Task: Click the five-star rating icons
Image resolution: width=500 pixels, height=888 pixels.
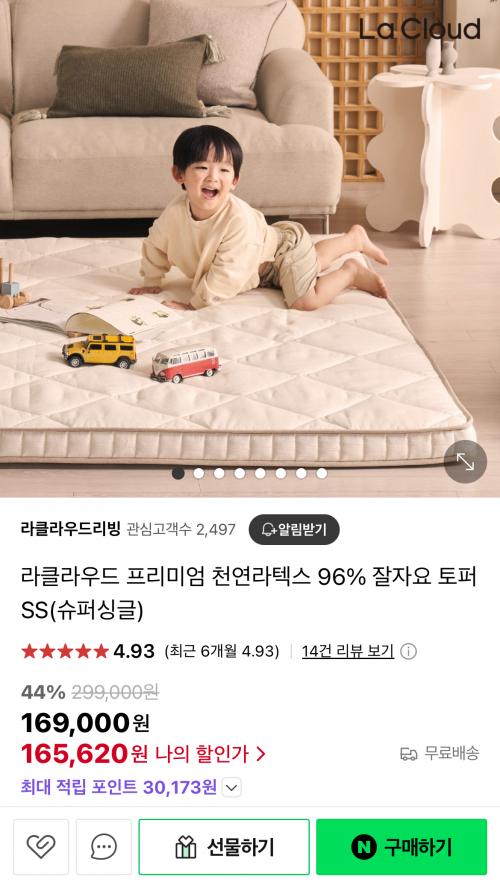Action: click(65, 651)
